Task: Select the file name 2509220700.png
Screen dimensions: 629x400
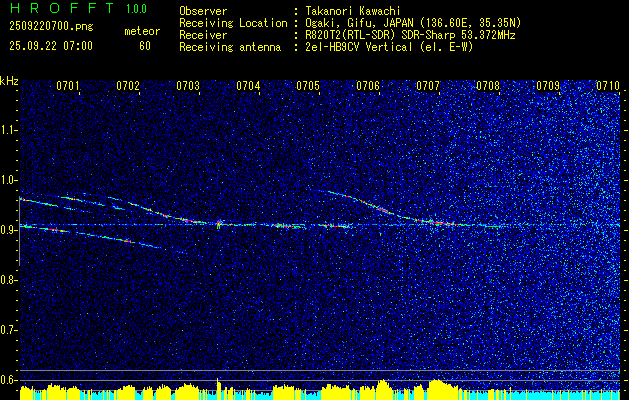Action: (51, 27)
